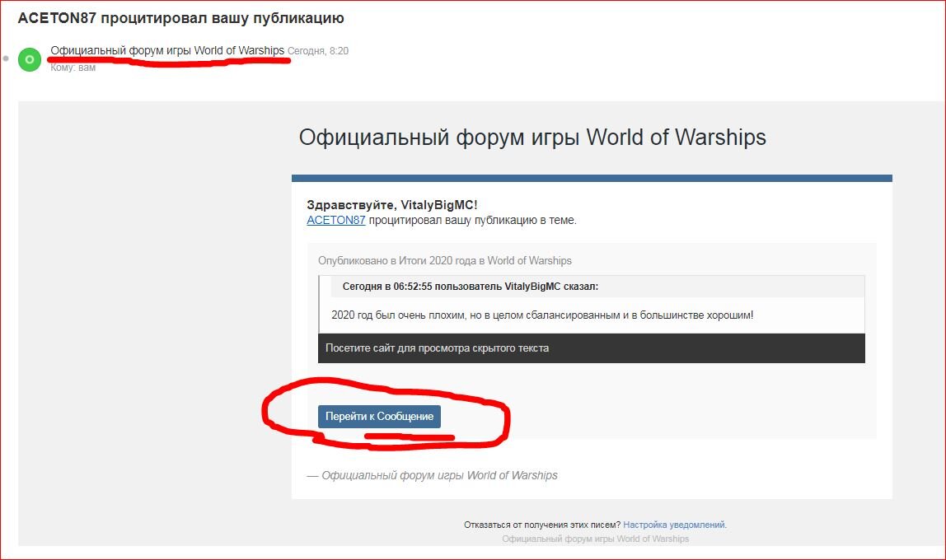Click the gray footer forum name
The image size is (946, 560).
pos(595,539)
